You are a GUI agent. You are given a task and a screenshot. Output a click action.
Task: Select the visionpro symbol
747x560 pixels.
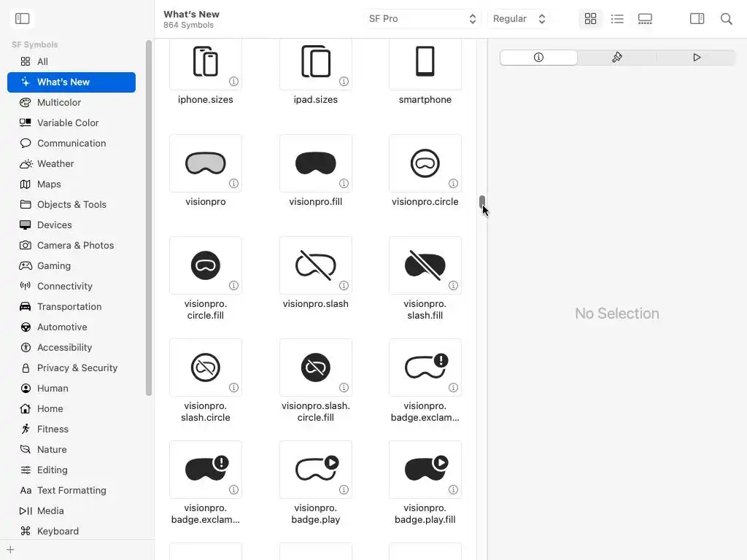(x=205, y=163)
